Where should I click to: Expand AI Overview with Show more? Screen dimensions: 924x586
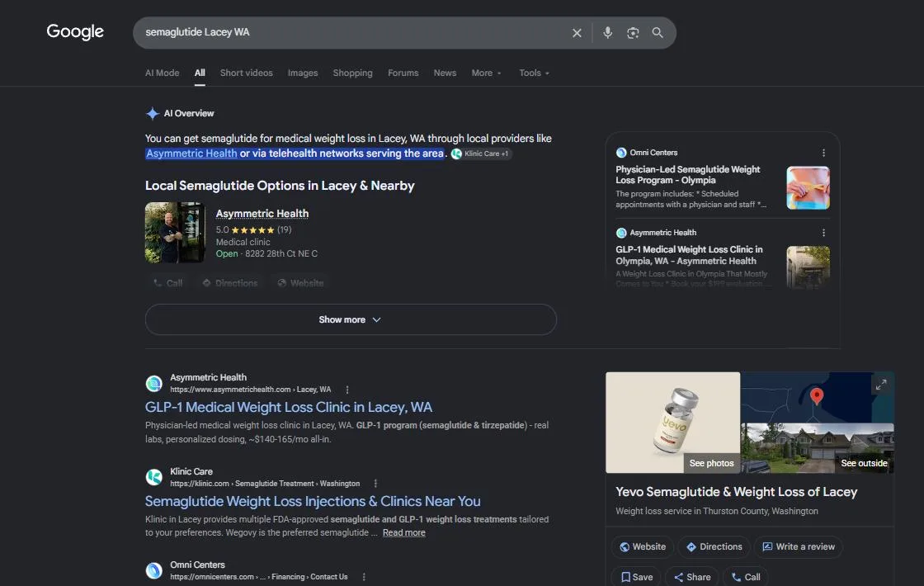tap(351, 319)
